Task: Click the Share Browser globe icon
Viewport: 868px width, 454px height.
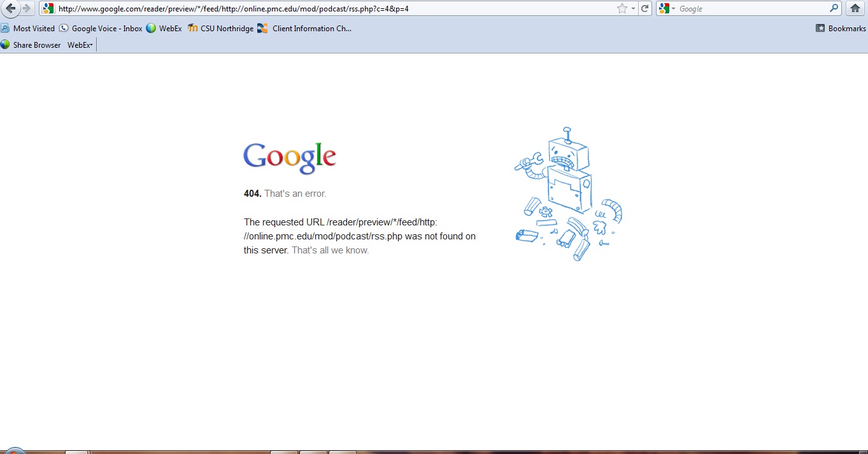Action: pyautogui.click(x=5, y=45)
